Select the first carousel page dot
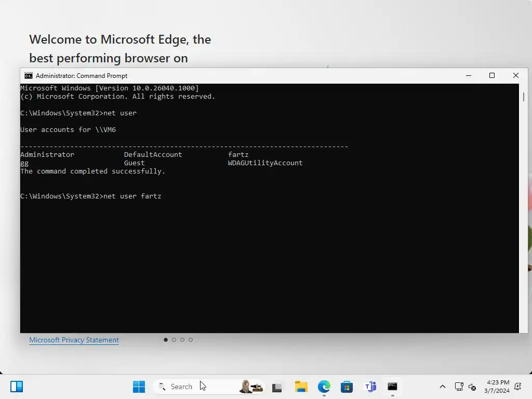 click(166, 340)
